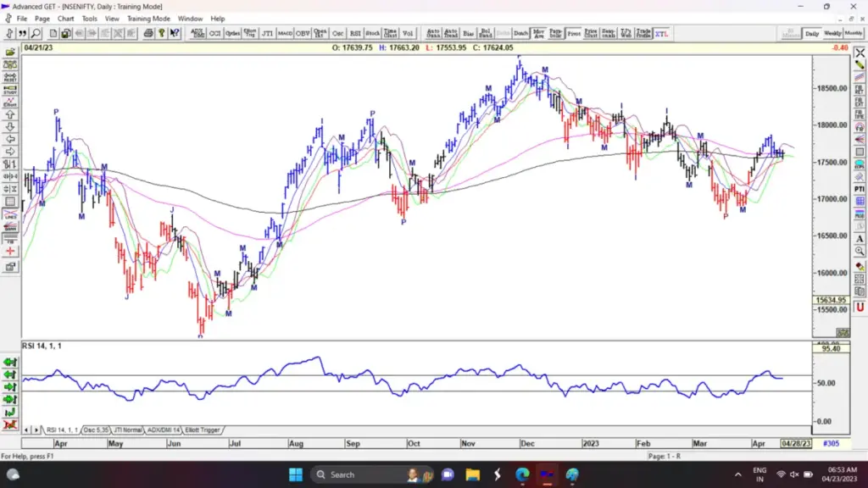Switch chart timeframe to Monthly
868x488 pixels.
[x=854, y=33]
